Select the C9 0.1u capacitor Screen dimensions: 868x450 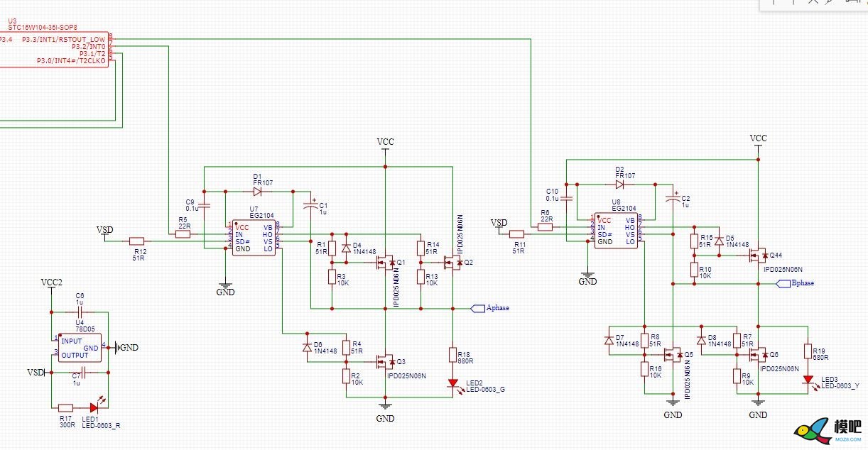[205, 206]
